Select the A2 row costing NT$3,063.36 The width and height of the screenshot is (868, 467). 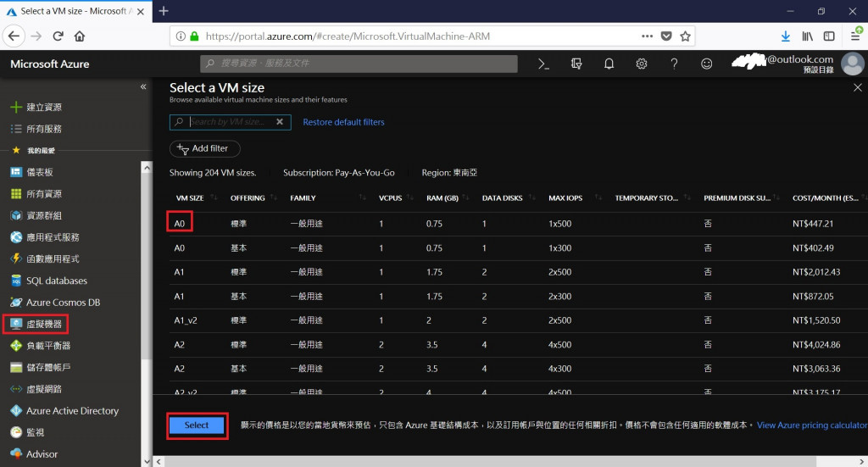[518, 369]
